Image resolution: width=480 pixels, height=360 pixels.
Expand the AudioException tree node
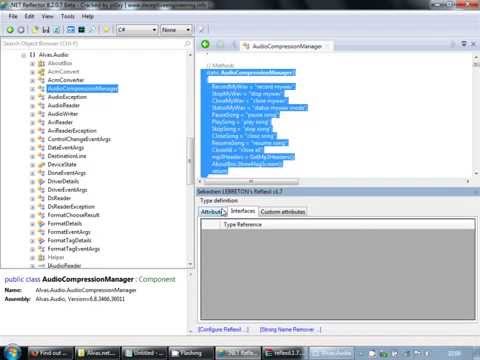(x=32, y=97)
